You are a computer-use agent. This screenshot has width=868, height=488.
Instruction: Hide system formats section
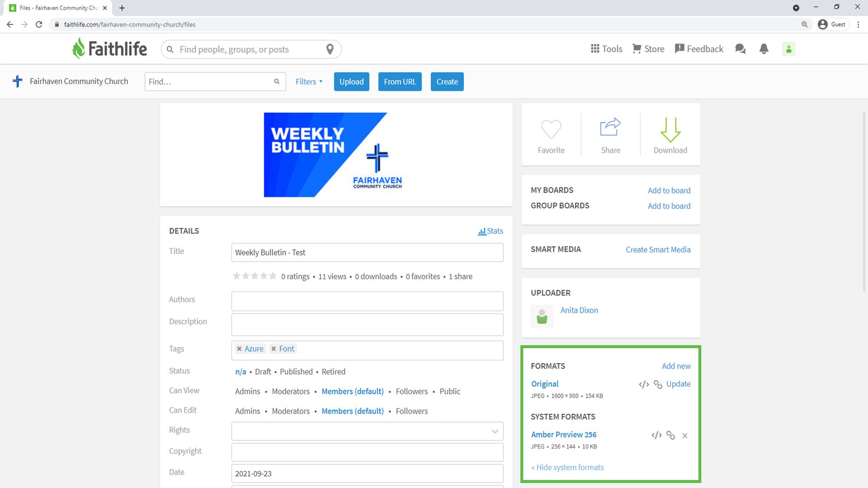pos(567,467)
